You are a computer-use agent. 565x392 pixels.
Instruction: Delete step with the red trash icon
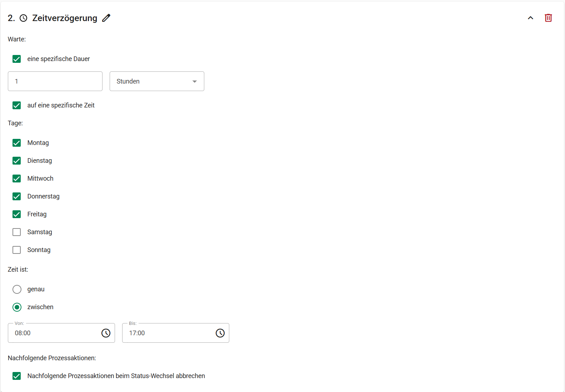click(x=548, y=18)
